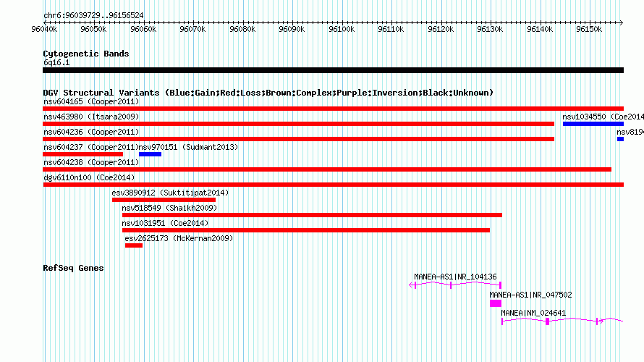
Task: Click the 96150k ruler tick label
Action: (589, 29)
